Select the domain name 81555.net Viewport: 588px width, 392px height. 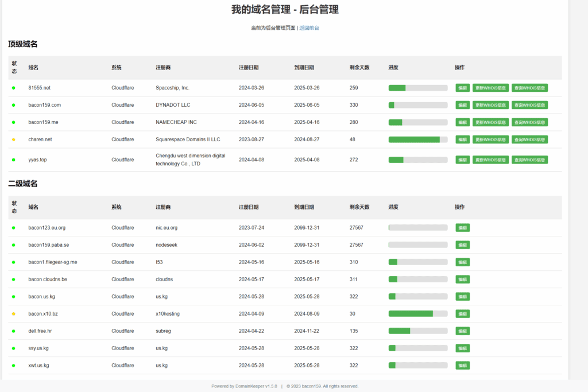[x=40, y=88]
